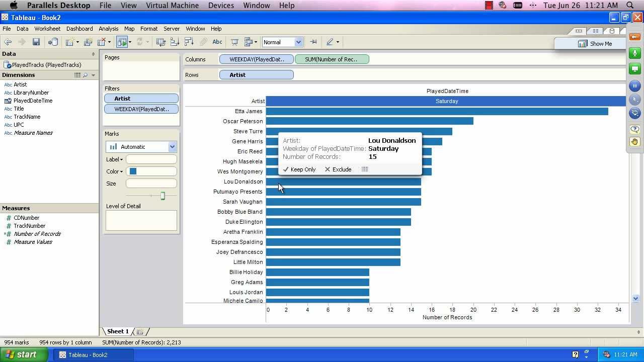Screen dimensions: 644x362
Task: Click the WEEKDAY pill on Columns shelf
Action: 257,59
